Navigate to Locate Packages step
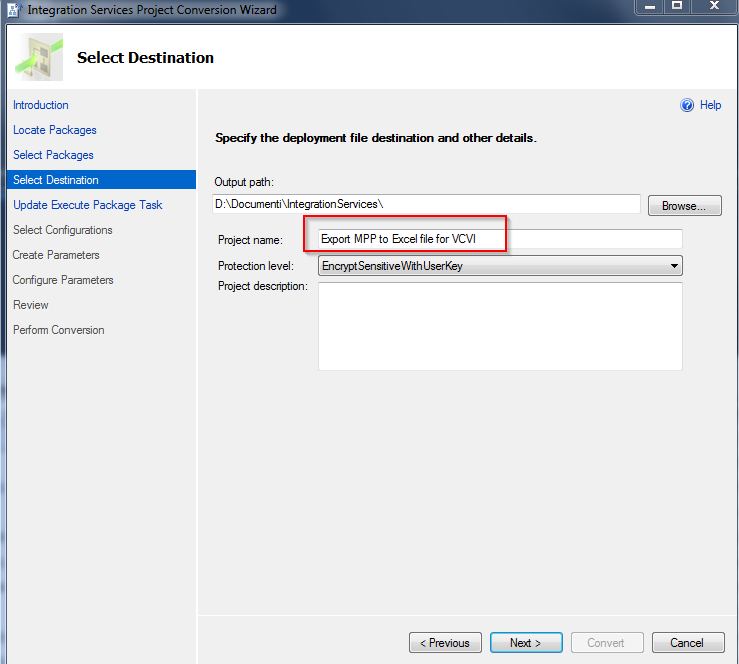The width and height of the screenshot is (739, 664). tap(55, 130)
